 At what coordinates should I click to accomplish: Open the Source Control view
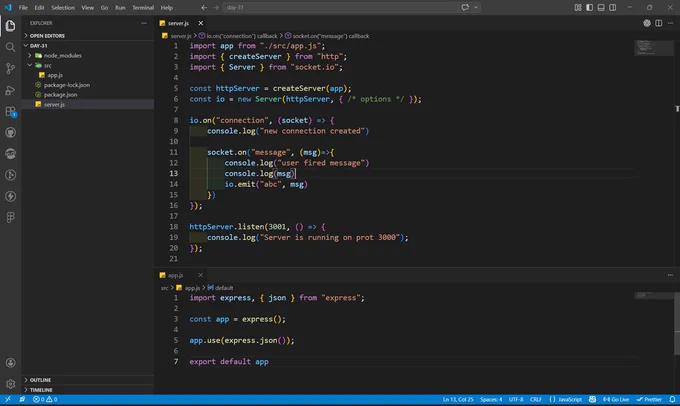click(x=10, y=69)
